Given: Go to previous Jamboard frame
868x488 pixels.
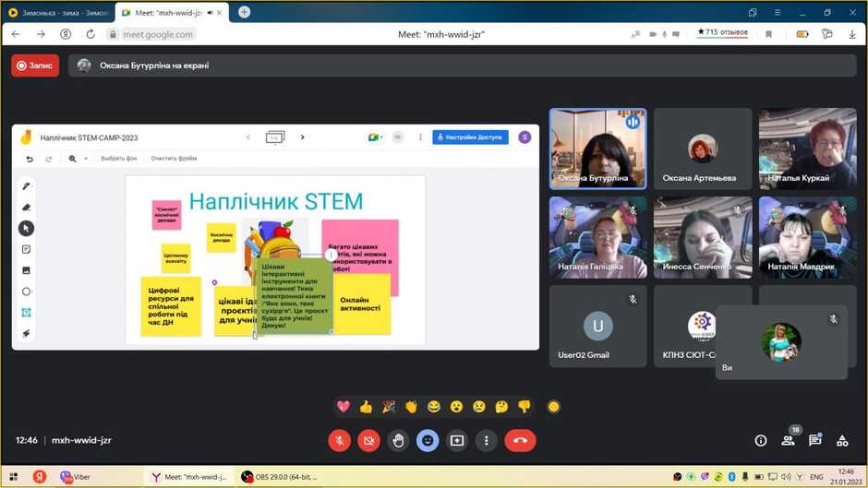Looking at the screenshot, I should click(x=248, y=137).
